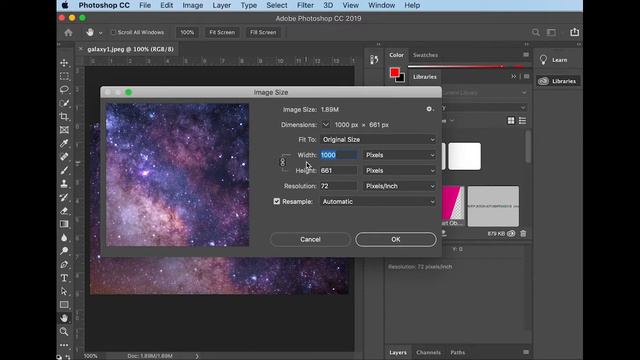Open the Image menu

coord(193,5)
